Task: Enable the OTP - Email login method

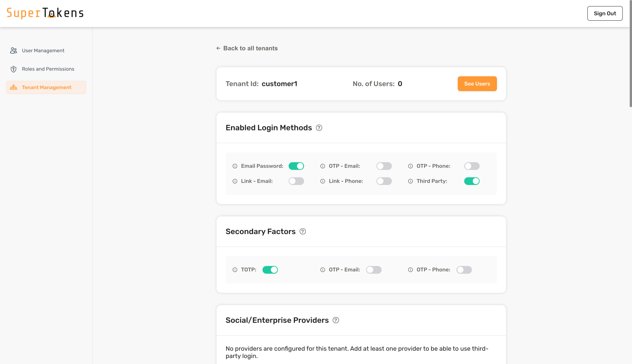Action: pos(384,166)
